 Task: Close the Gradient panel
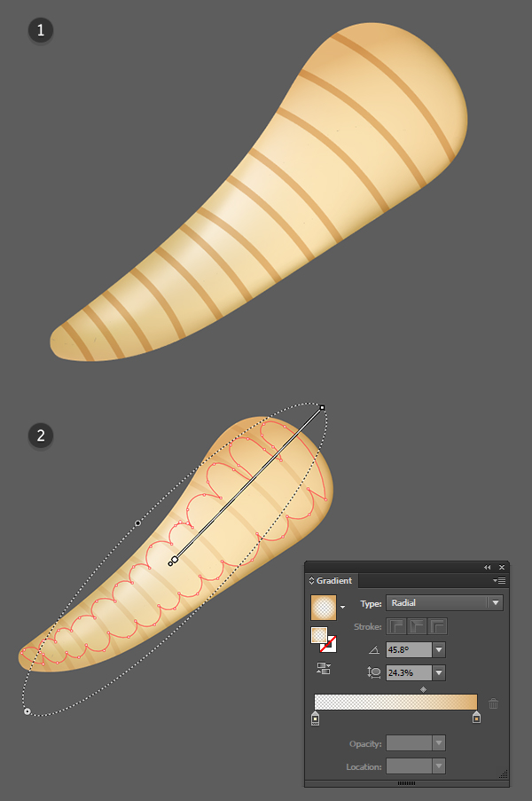[502, 567]
